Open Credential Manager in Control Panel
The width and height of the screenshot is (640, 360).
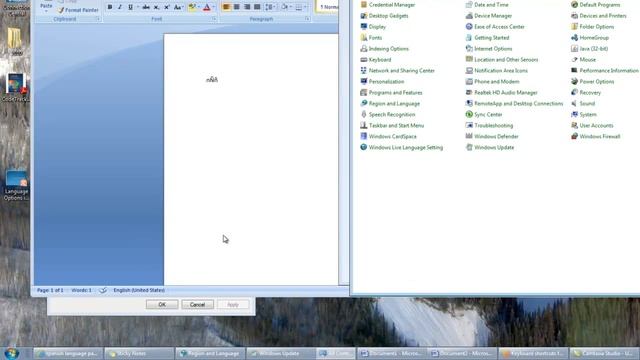pos(387,5)
